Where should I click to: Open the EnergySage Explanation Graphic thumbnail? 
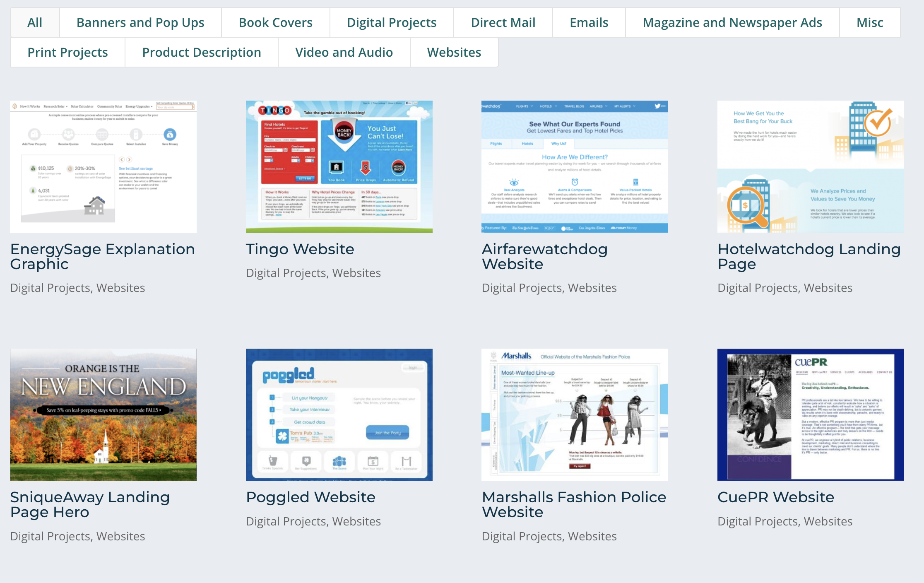click(x=103, y=166)
